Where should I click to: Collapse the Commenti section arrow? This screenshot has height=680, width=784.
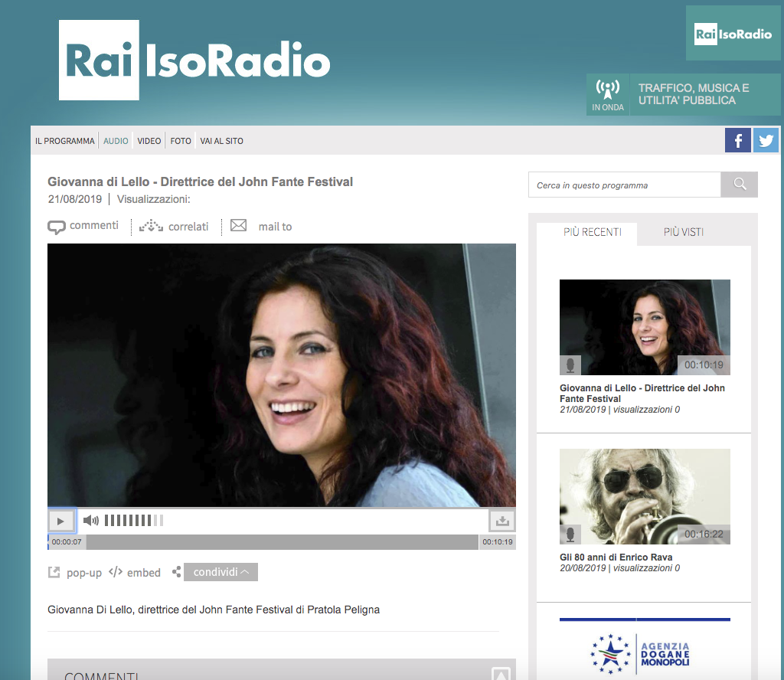coord(501,674)
